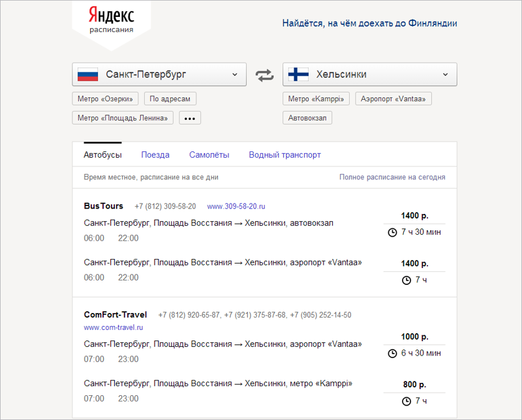Screen dimensions: 522x420
Task: Open www.com-travel.ru ComFort-Travel link
Action: click(x=114, y=327)
